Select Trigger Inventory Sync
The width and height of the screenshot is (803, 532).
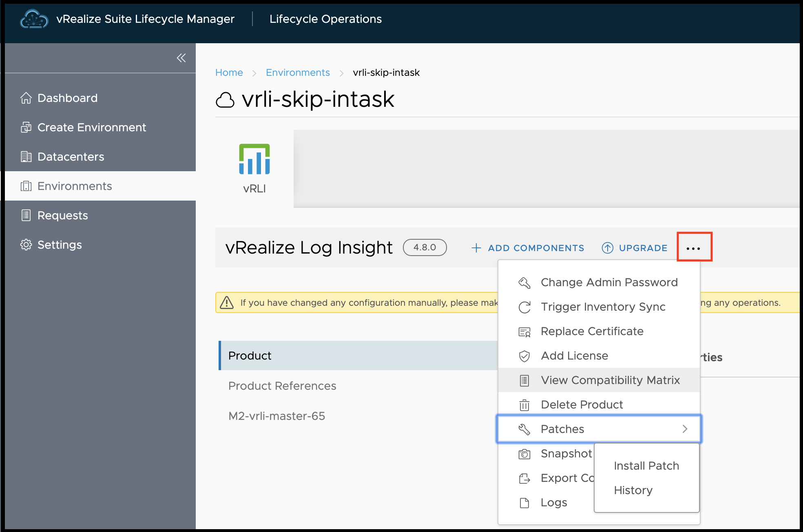(603, 307)
